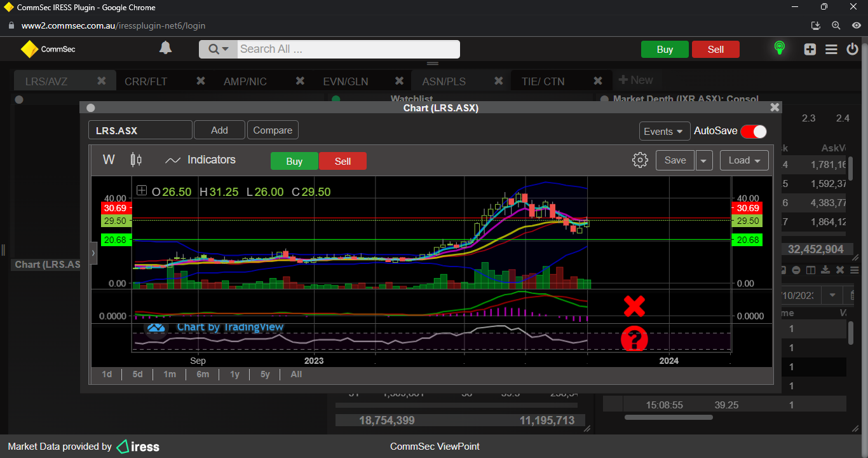Switch to the LRS/AVZ tab
The height and width of the screenshot is (458, 868).
pos(46,81)
